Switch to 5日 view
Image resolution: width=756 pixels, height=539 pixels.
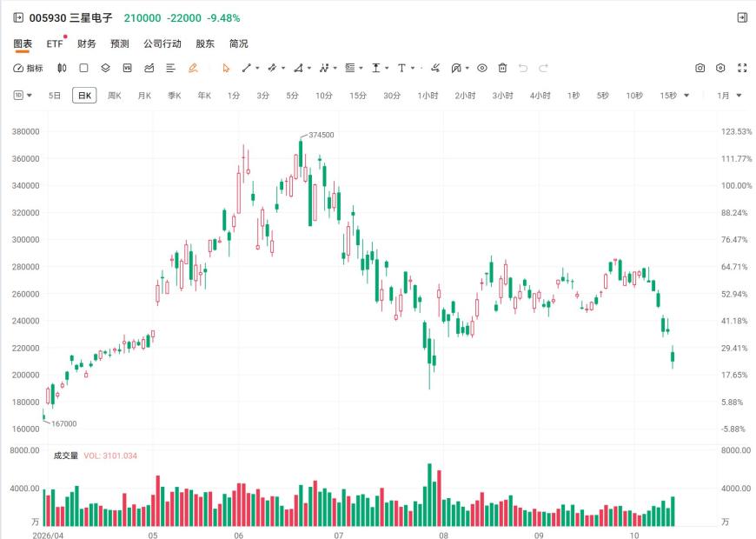55,96
